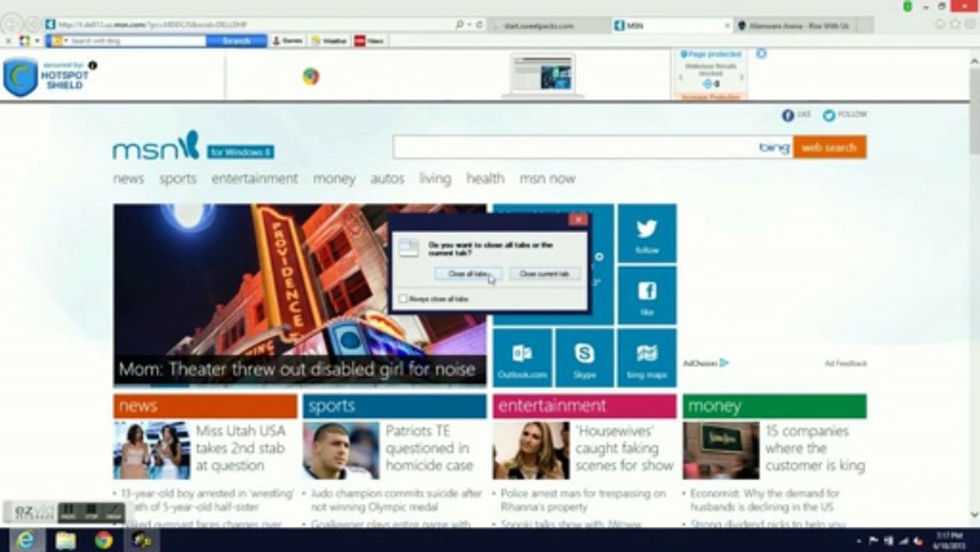Open the health navigation link
Screen dimensions: 980x552
(485, 179)
